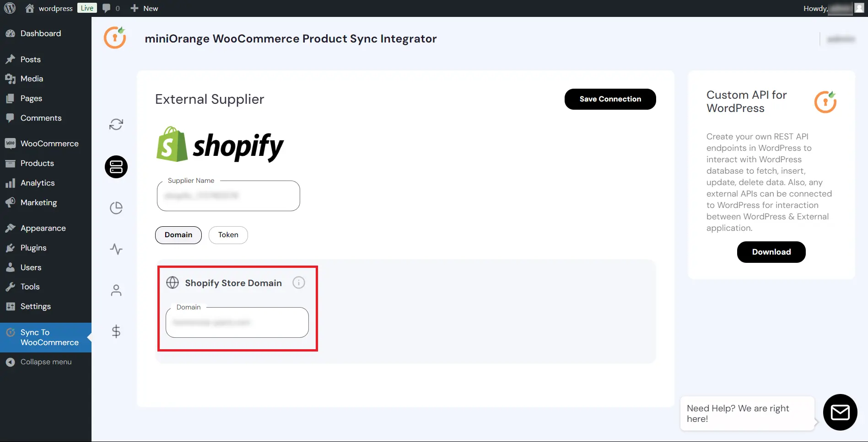The height and width of the screenshot is (442, 868).
Task: Open Posts menu item
Action: click(x=46, y=59)
